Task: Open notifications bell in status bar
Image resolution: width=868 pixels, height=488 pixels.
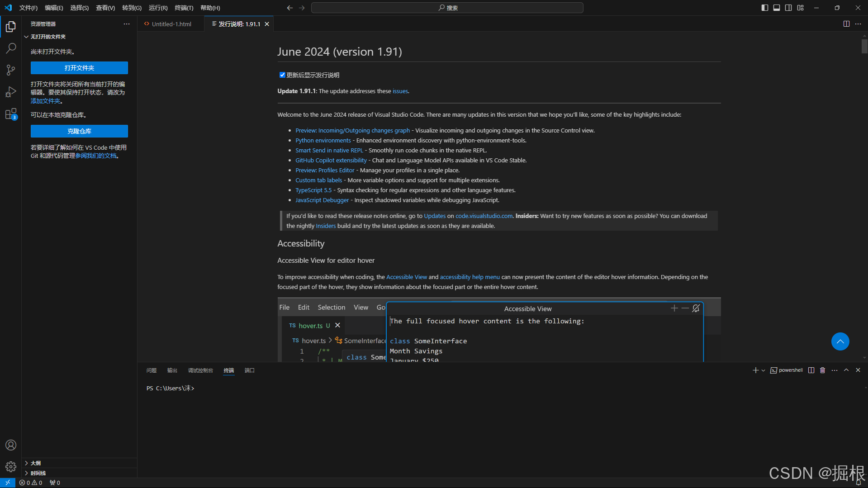Action: tap(859, 483)
